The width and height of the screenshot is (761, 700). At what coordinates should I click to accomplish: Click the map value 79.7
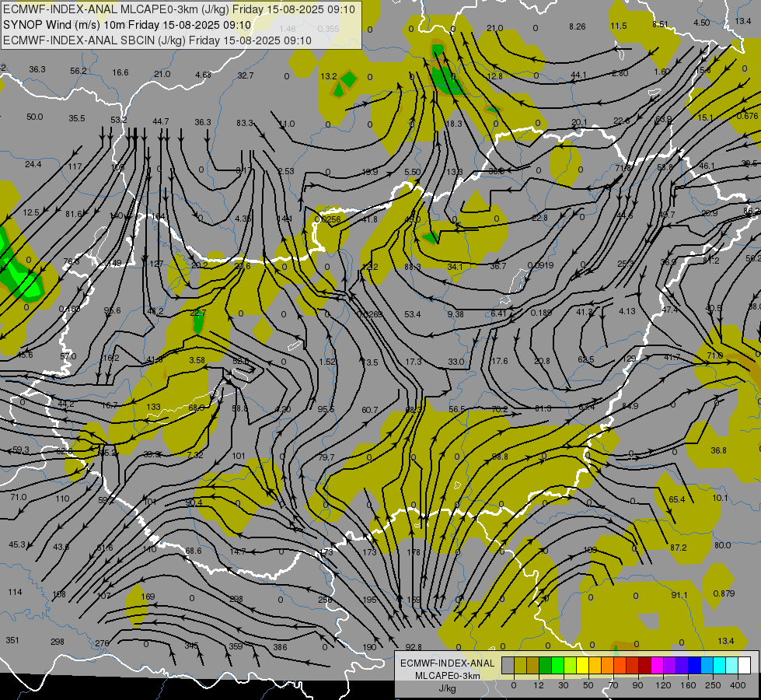tap(326, 457)
